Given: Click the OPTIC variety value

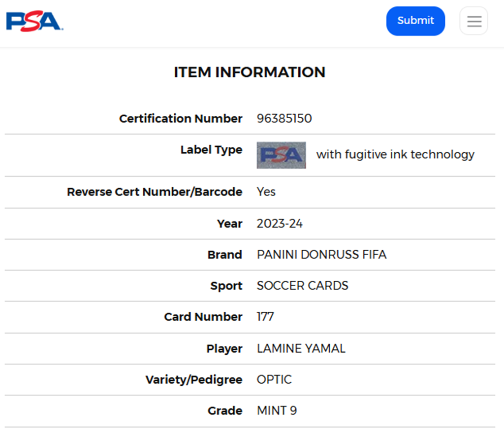Looking at the screenshot, I should click(274, 380).
